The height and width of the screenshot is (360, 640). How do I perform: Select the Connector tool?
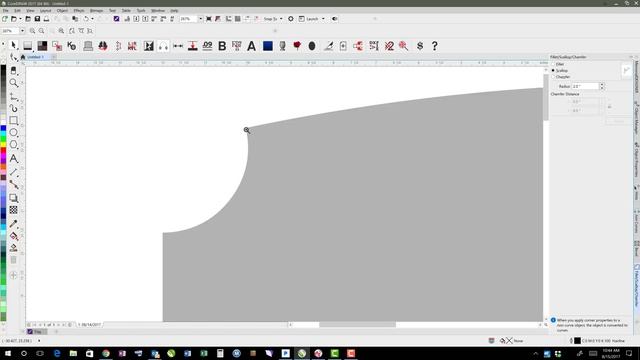point(13,185)
